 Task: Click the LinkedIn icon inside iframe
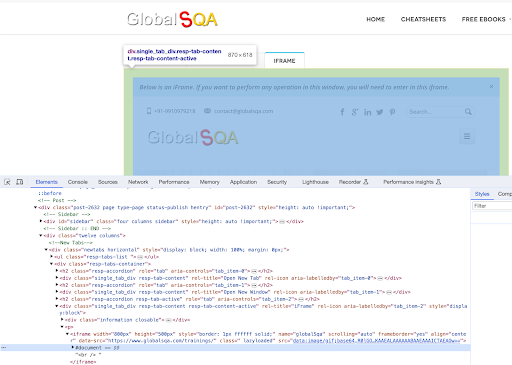[367, 112]
